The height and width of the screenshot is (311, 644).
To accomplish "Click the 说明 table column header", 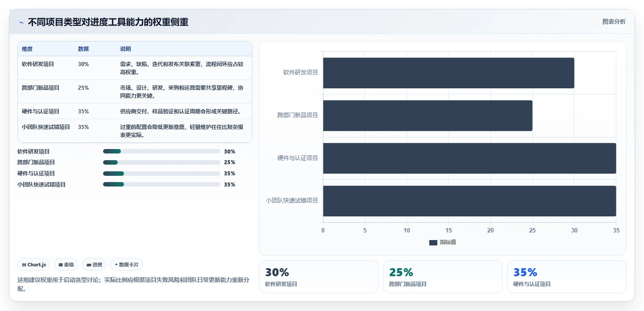I will [x=125, y=49].
